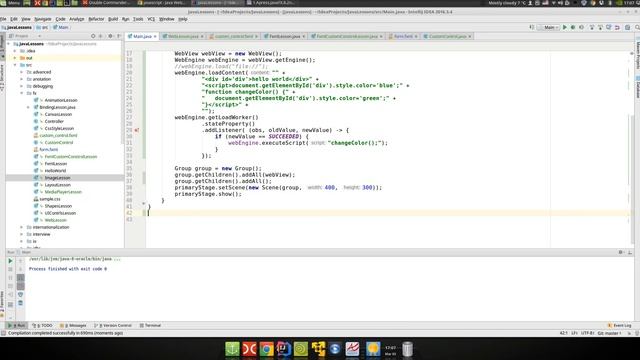Click the Debug bug icon in top toolbar

573,27
